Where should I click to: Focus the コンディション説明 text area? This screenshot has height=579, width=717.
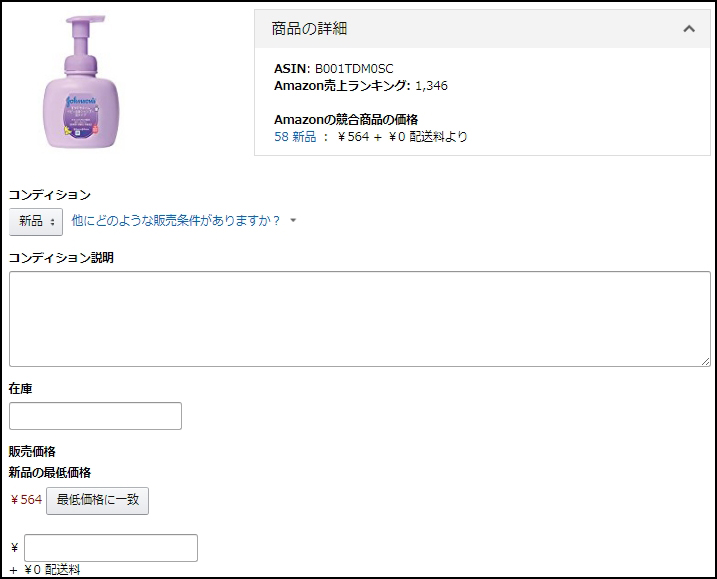pyautogui.click(x=360, y=319)
